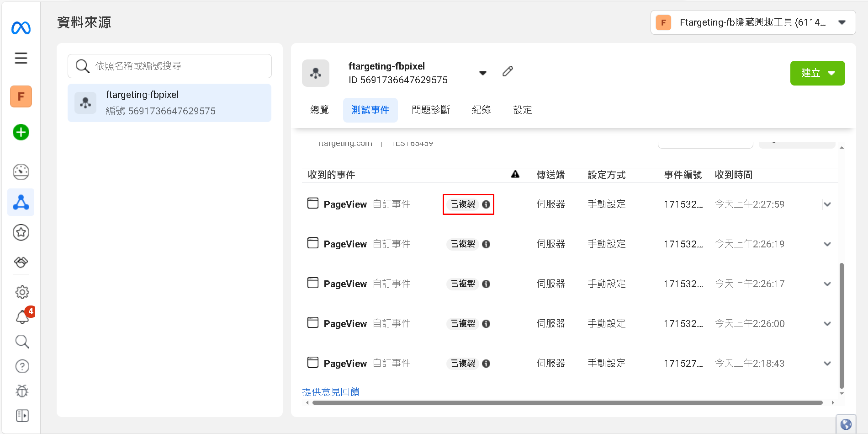Image resolution: width=868 pixels, height=434 pixels.
Task: Open the 紀錄 tab
Action: (x=481, y=110)
